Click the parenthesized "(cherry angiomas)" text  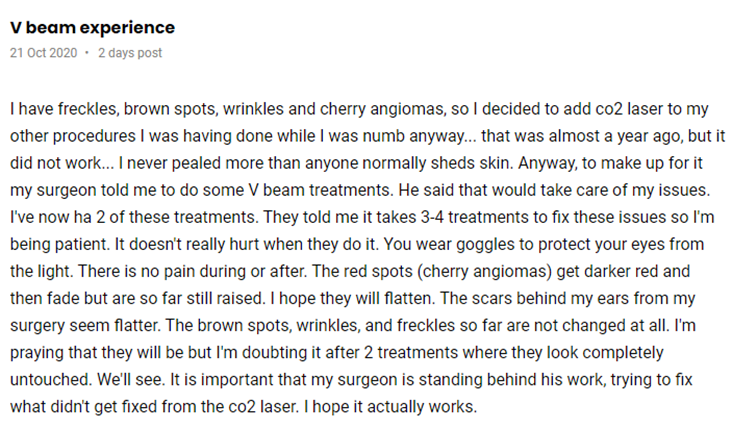[x=484, y=272]
